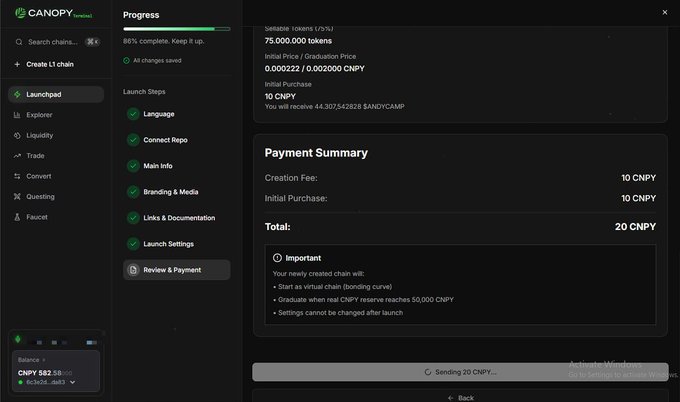Click the Faucet flask icon
680x402 pixels.
point(17,217)
